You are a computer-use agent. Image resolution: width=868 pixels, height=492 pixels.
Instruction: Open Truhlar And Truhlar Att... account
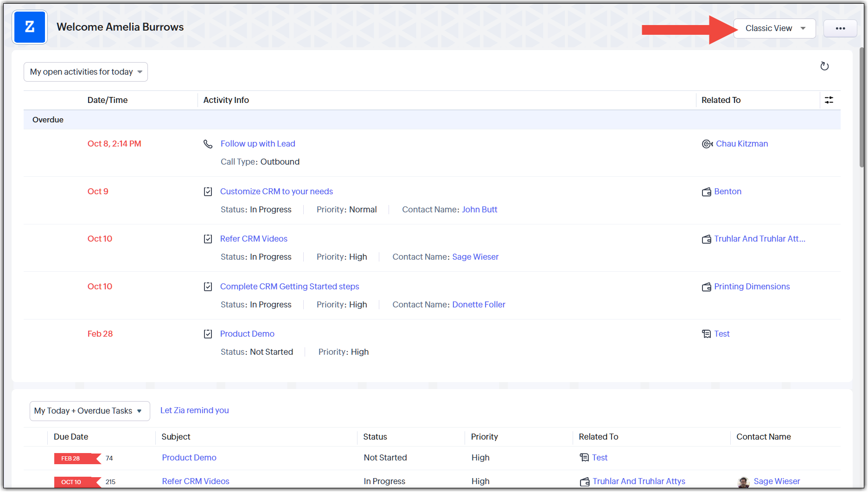coord(759,239)
